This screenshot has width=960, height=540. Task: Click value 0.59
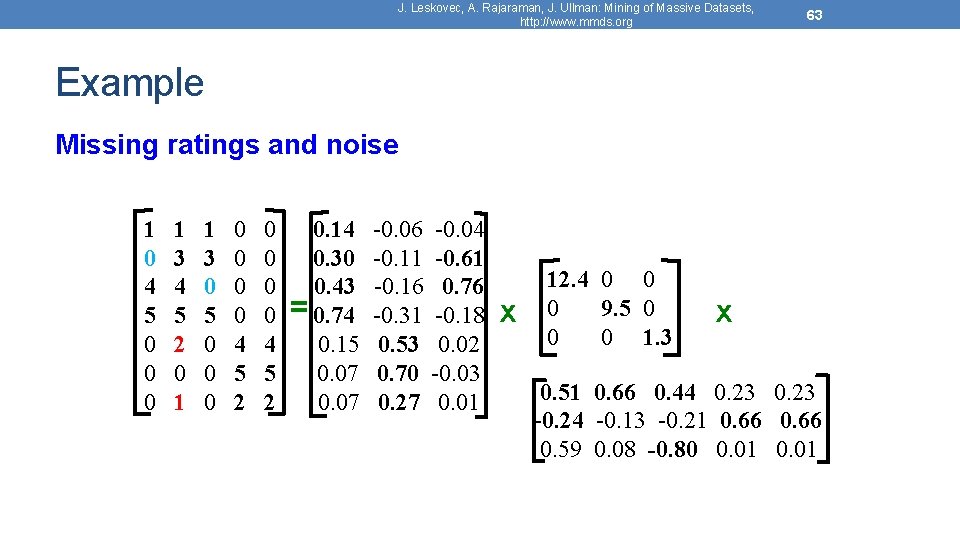coord(560,449)
